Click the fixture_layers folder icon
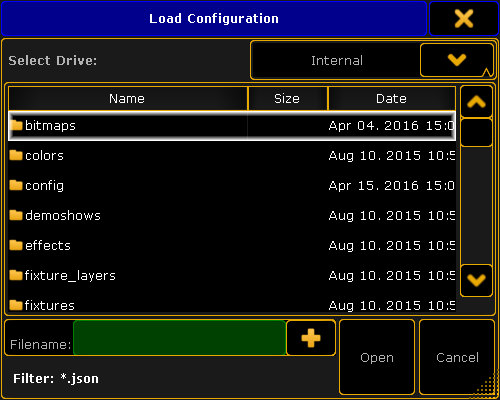 coord(16,275)
